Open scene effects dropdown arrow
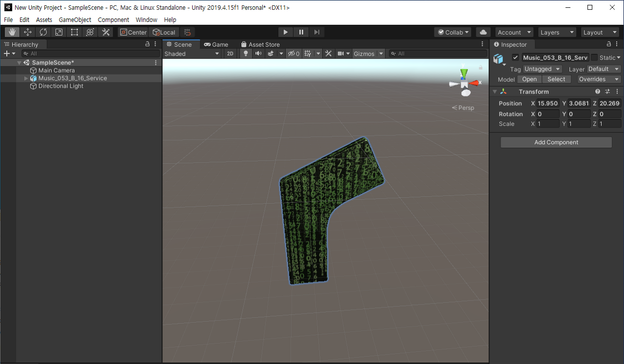This screenshot has width=624, height=364. tap(281, 54)
